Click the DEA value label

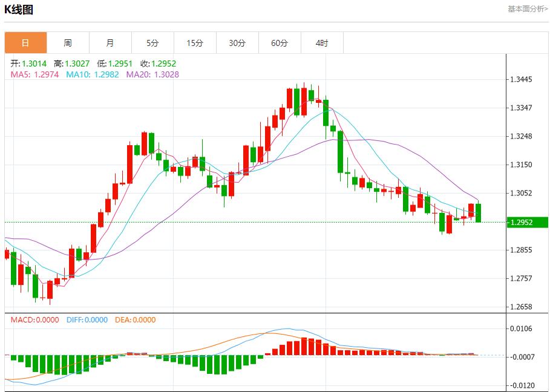coord(135,320)
